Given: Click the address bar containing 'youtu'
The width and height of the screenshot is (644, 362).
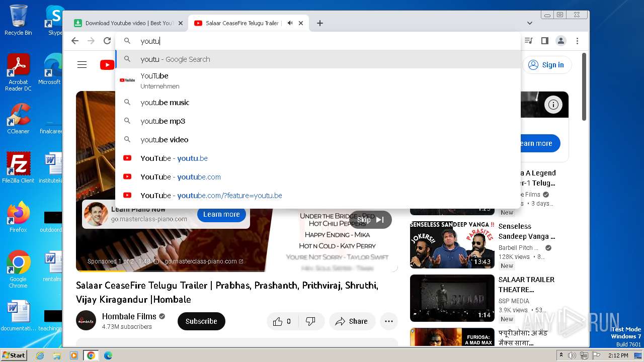Looking at the screenshot, I should (318, 41).
